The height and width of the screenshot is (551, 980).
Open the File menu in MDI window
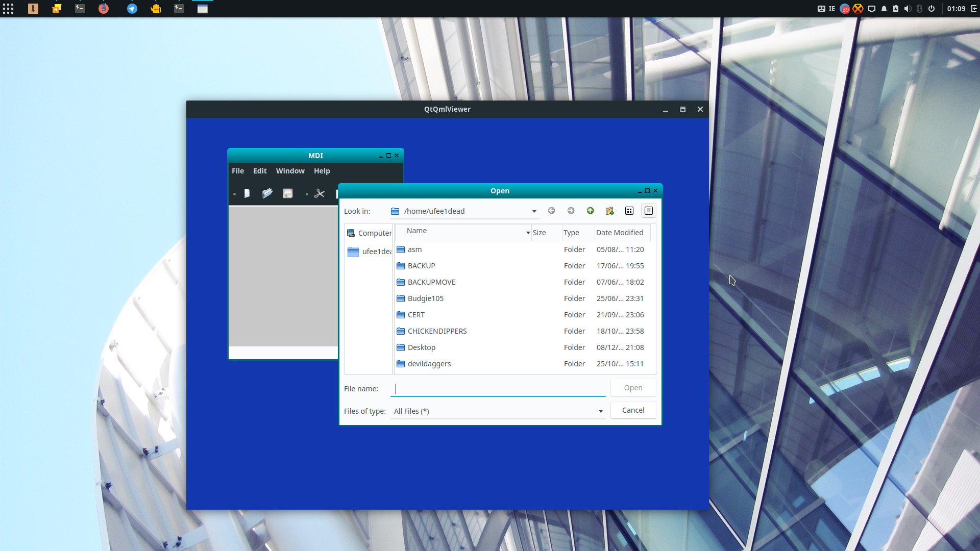pyautogui.click(x=238, y=171)
